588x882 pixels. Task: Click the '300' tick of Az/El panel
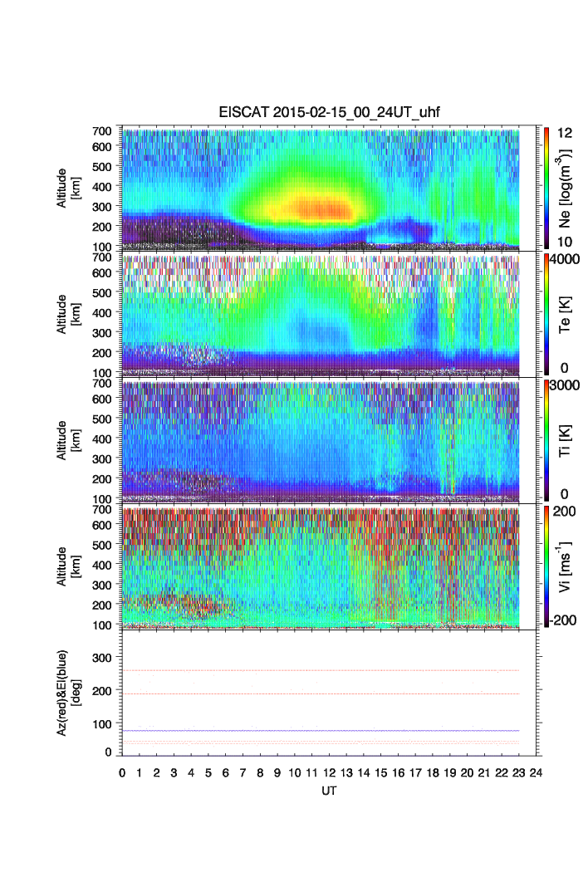click(x=102, y=658)
